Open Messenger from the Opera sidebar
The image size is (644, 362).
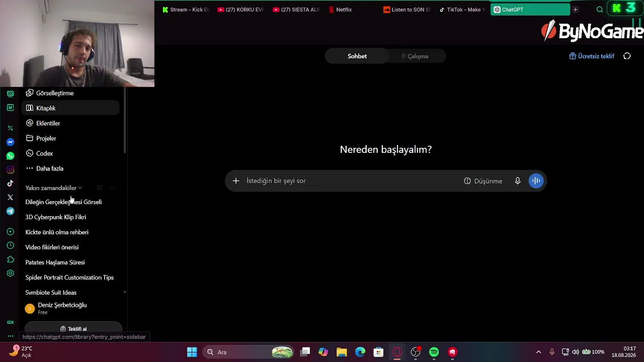pos(10,142)
